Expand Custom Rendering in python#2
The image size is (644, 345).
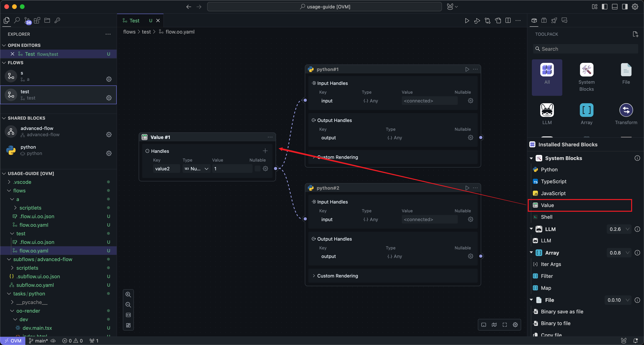point(337,276)
